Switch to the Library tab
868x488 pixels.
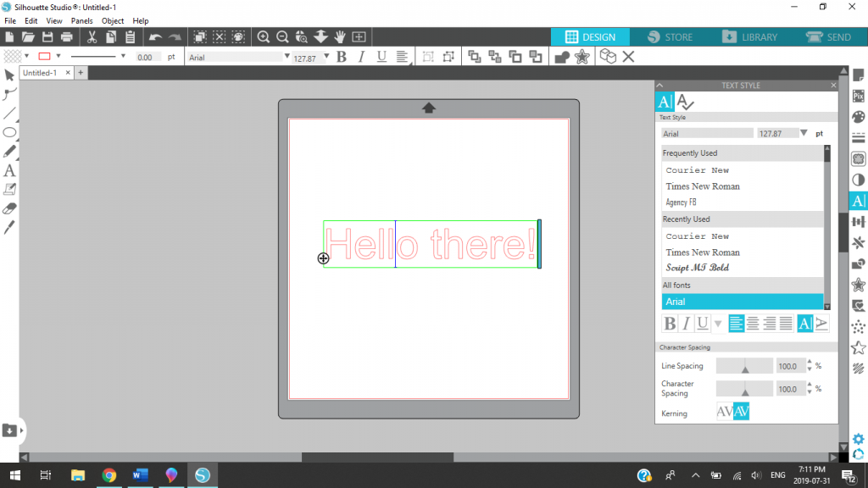click(750, 37)
